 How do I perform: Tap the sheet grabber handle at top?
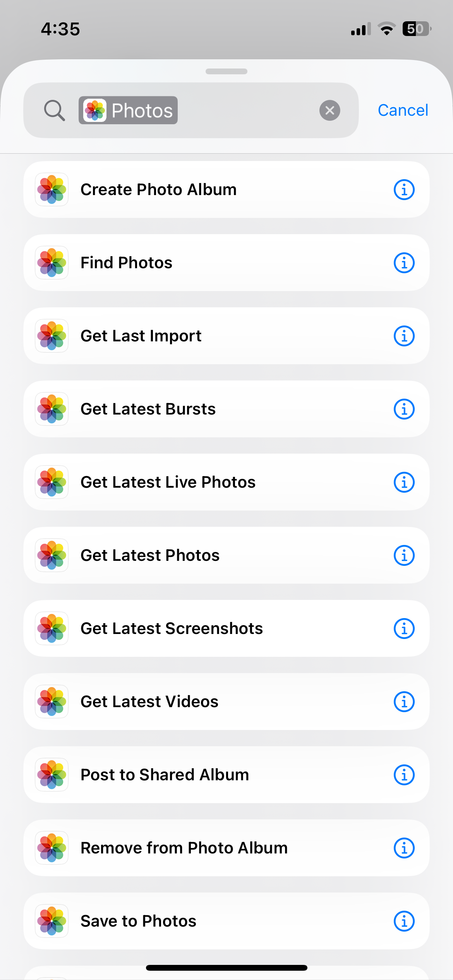click(x=226, y=71)
